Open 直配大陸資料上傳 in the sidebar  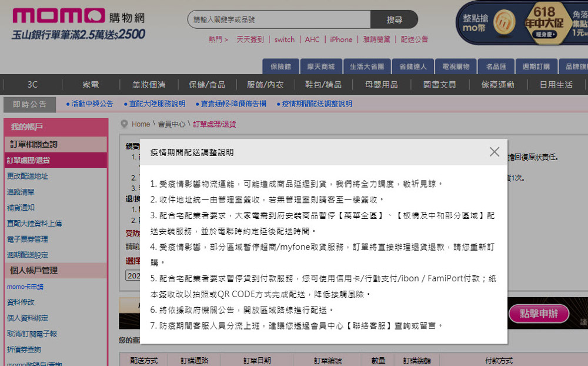point(35,224)
